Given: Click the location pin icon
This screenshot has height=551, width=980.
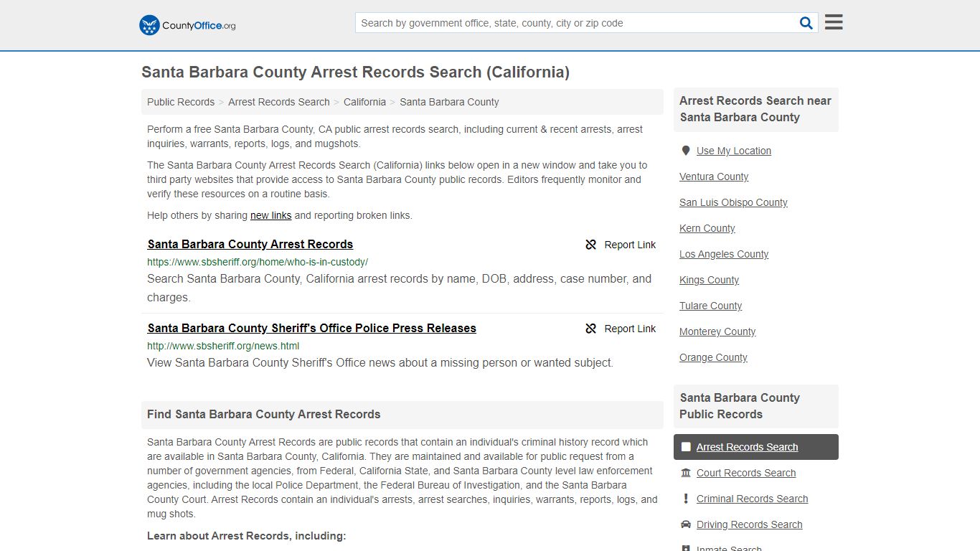Looking at the screenshot, I should 686,151.
